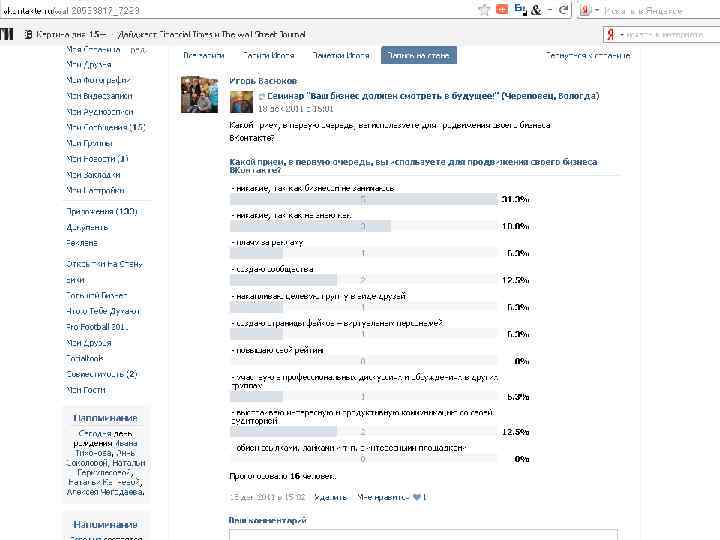This screenshot has height=540, width=720.
Task: Open Игорь Васюков's profile avatar photo
Action: 199,95
